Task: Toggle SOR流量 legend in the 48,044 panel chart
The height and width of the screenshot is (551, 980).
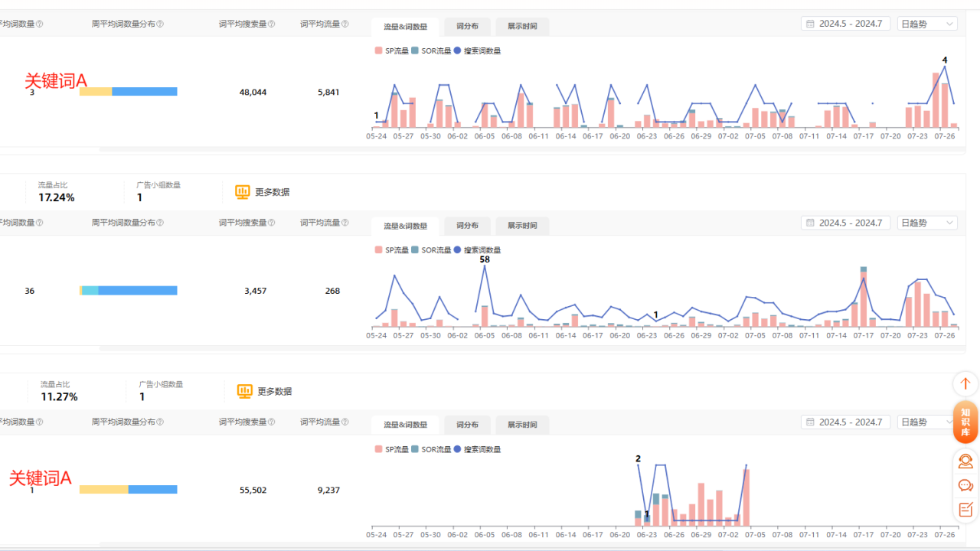Action: (x=431, y=51)
